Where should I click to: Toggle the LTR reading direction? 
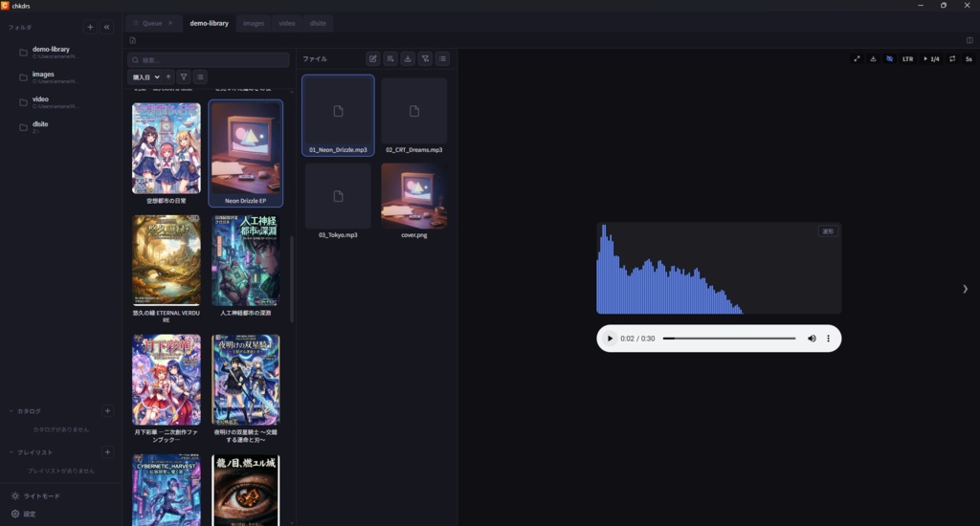click(907, 58)
